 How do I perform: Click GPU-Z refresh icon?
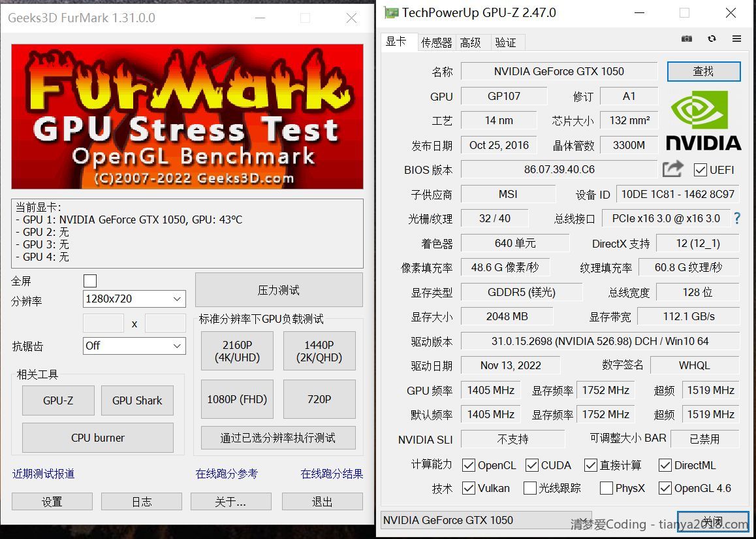711,39
